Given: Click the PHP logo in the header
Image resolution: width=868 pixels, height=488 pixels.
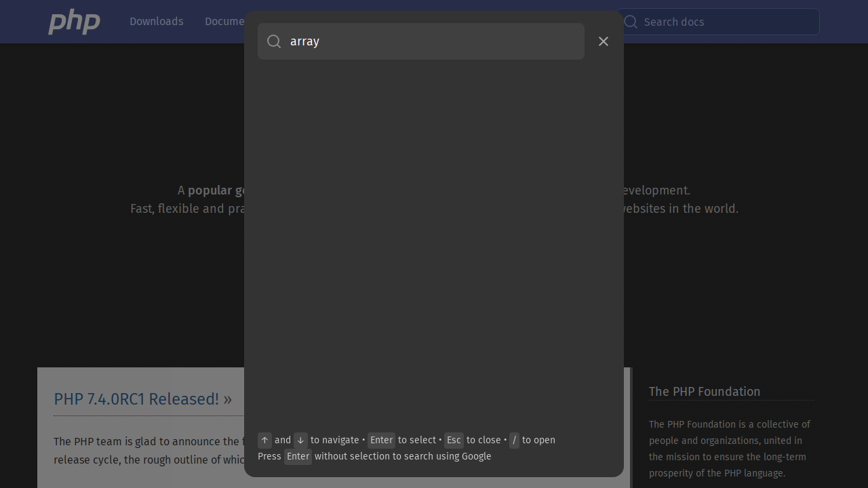Looking at the screenshot, I should click(x=74, y=22).
